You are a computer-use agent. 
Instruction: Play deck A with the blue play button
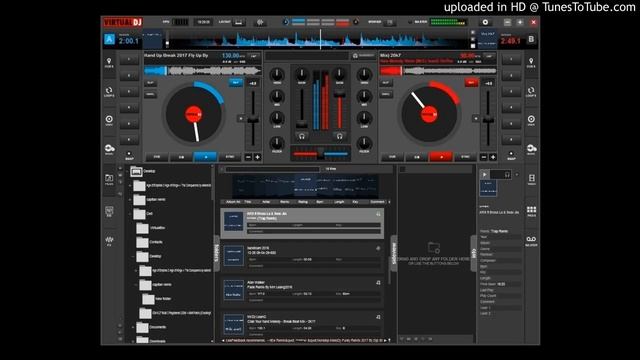tap(205, 157)
